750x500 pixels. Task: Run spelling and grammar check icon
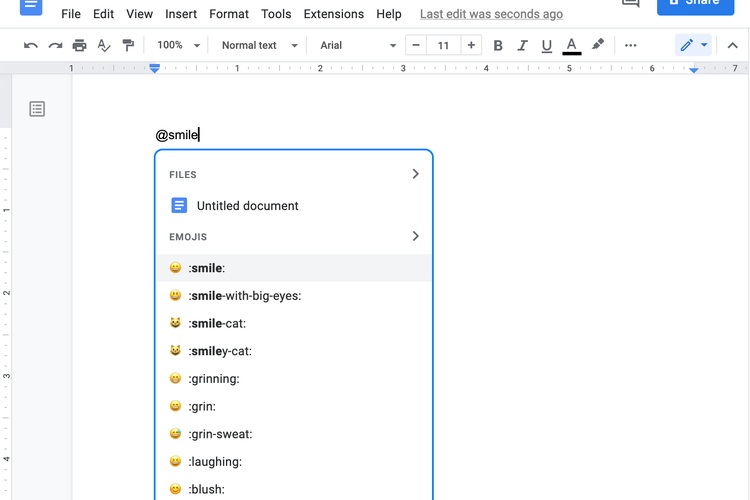tap(104, 45)
